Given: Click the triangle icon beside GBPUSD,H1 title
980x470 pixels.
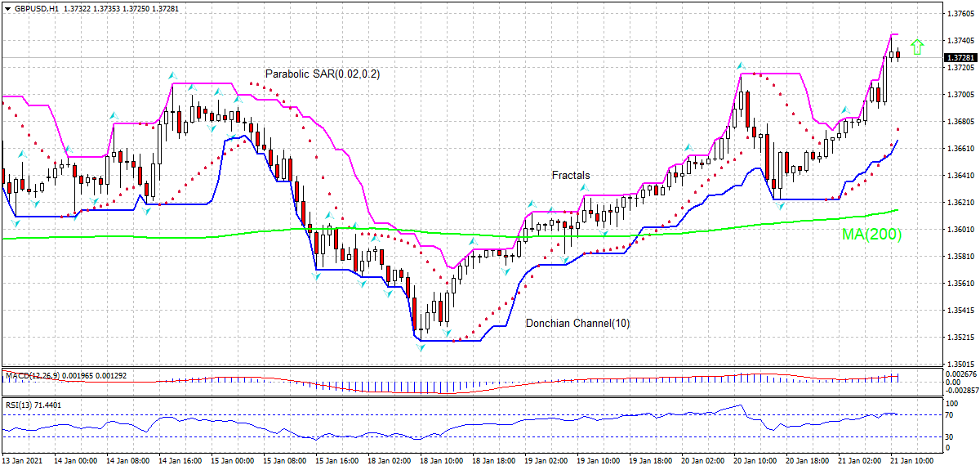Looking at the screenshot, I should (7, 7).
